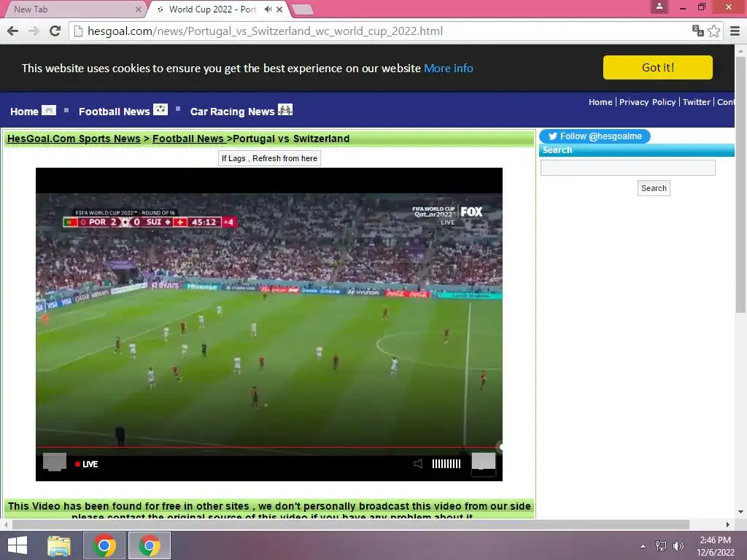Select the World Cup 2022 tab
747x560 pixels.
coord(212,9)
